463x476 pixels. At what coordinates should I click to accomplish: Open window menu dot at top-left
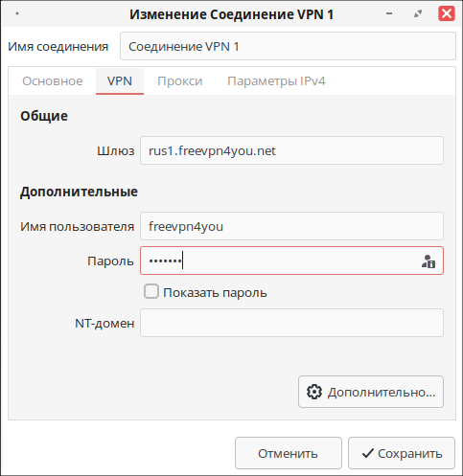pos(17,13)
